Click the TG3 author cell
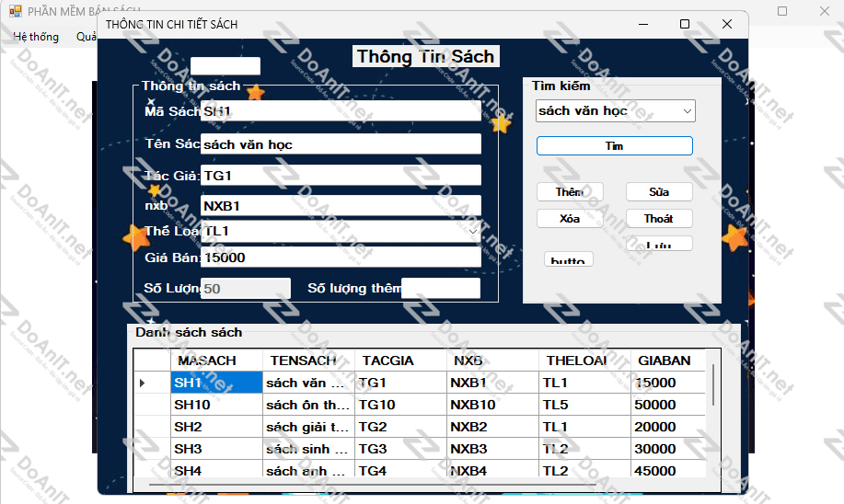 point(400,449)
